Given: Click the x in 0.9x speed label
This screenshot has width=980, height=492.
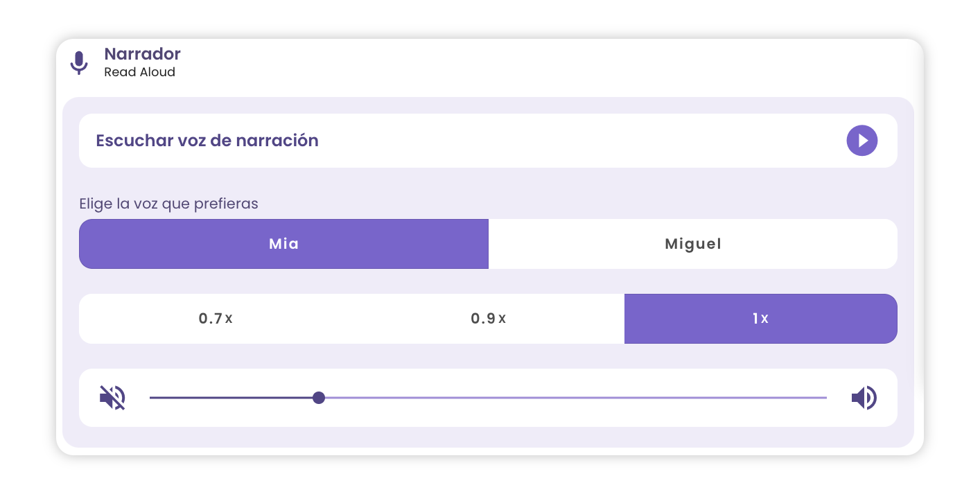Looking at the screenshot, I should (502, 319).
